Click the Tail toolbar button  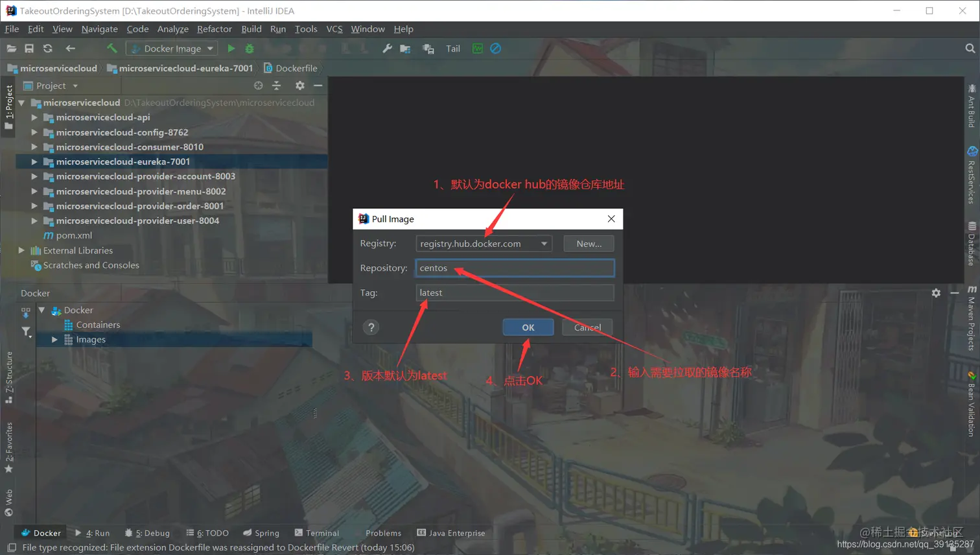(453, 49)
